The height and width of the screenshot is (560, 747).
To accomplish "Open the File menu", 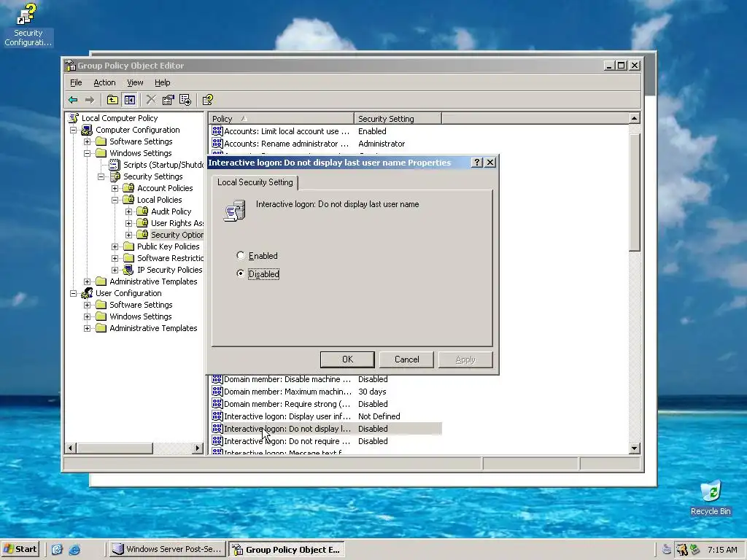I will tap(76, 82).
